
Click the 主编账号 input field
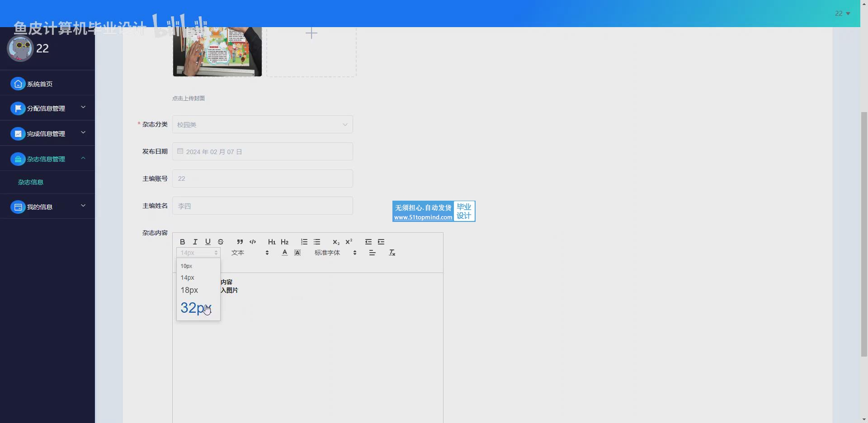(263, 179)
